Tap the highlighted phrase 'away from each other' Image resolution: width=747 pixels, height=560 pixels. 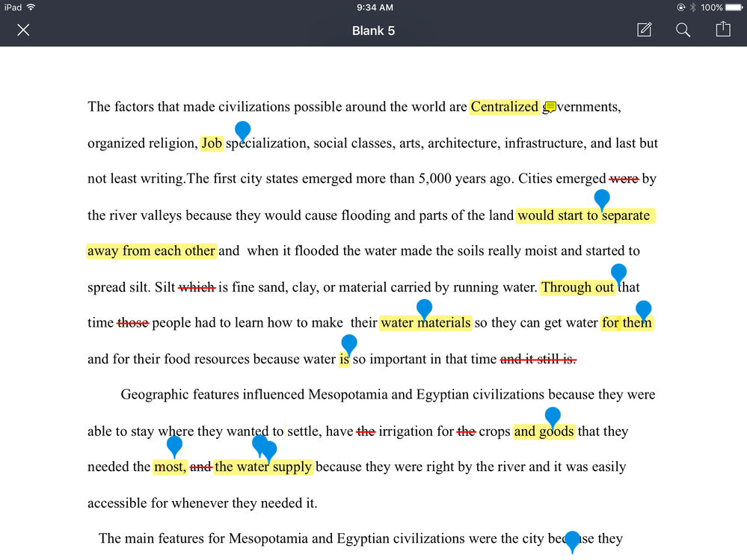[x=152, y=251]
